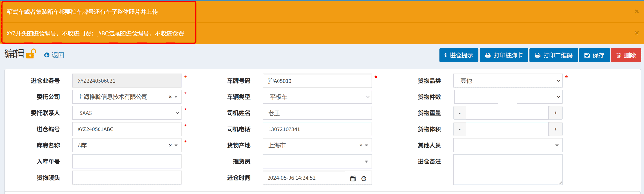
Task: Clear the 库房名称 A库 selection
Action: [170, 145]
